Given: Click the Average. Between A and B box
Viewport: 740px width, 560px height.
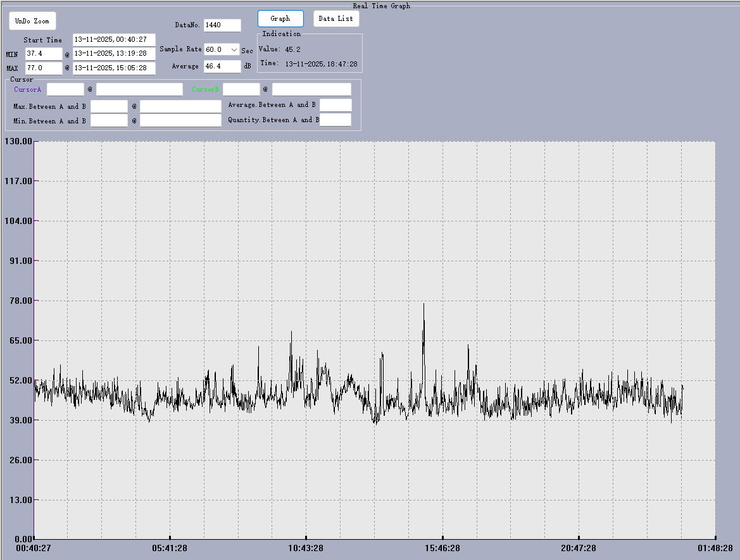Looking at the screenshot, I should 336,105.
